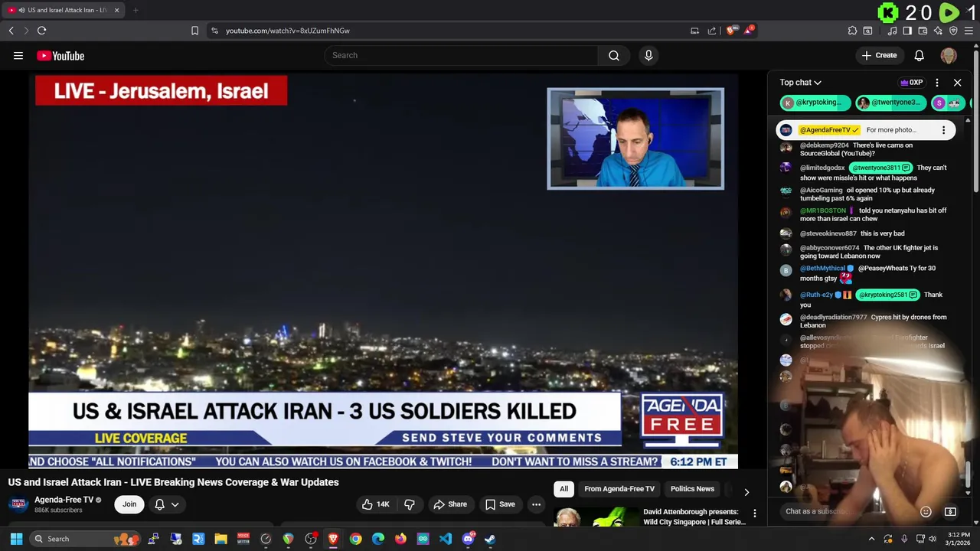
Task: Show hidden system tray icons chevron
Action: pos(871,539)
